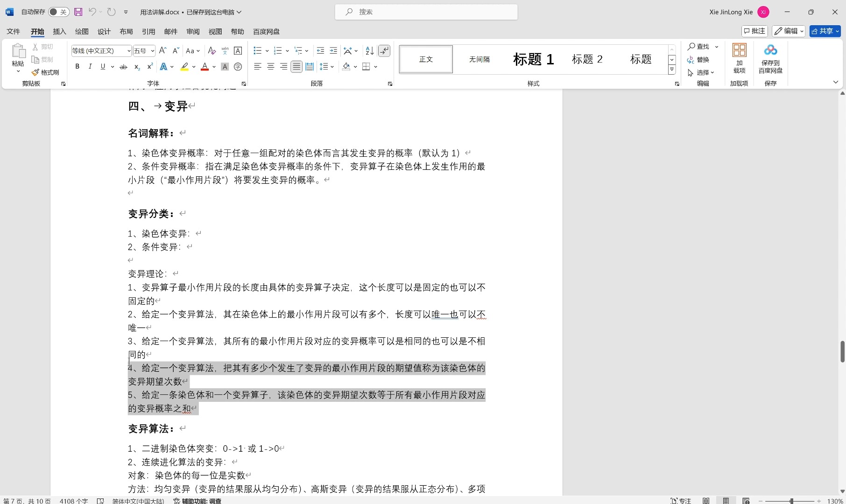Apply character shading

(x=225, y=67)
